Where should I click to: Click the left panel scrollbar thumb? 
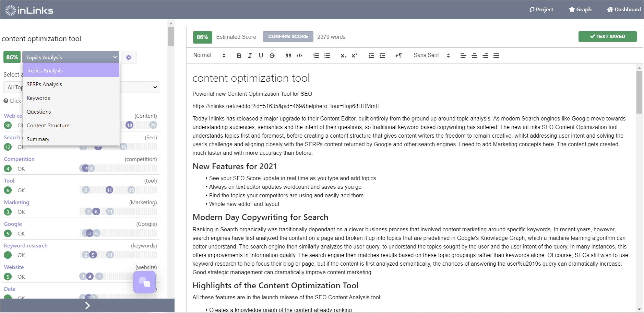[x=171, y=36]
